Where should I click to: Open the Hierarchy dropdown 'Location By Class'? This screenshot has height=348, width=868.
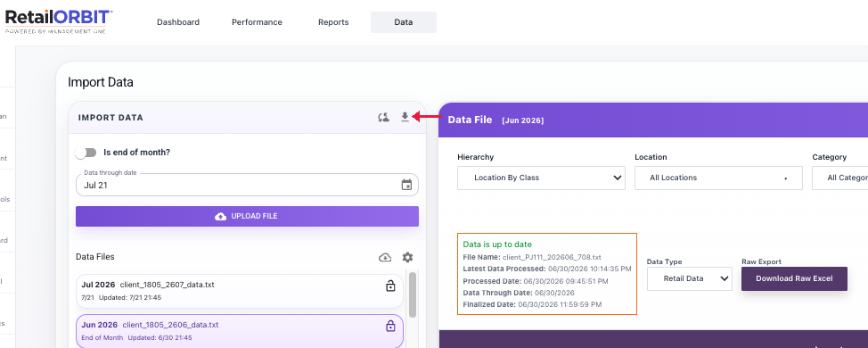[x=542, y=178]
